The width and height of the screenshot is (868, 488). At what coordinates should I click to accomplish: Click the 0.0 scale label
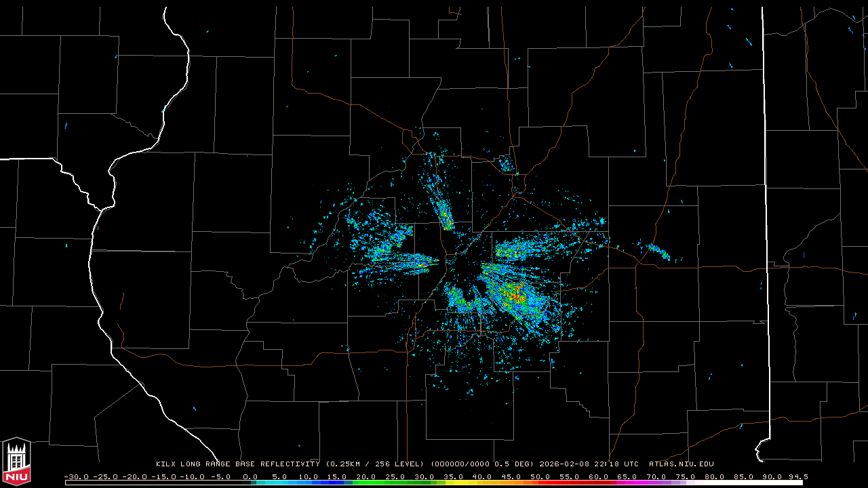click(250, 476)
